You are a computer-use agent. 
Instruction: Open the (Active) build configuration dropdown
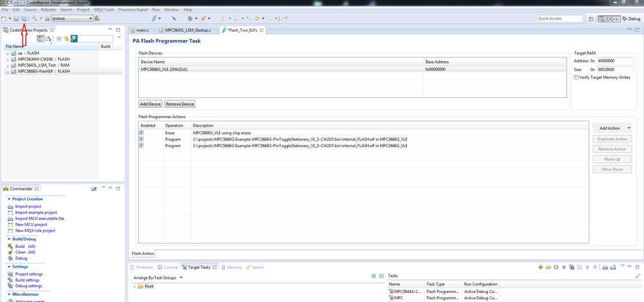(72, 18)
